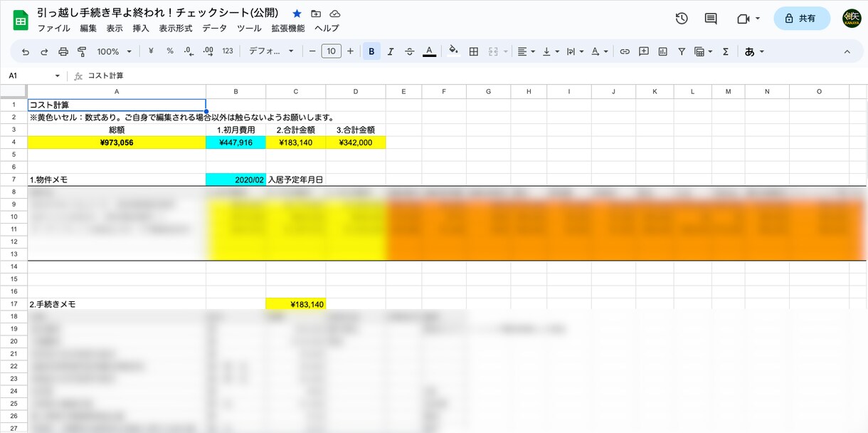The image size is (868, 433).
Task: Insert a chart from toolbar
Action: click(x=663, y=51)
